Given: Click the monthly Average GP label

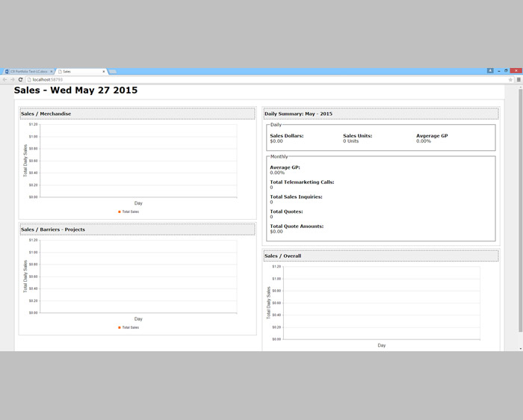Looking at the screenshot, I should [285, 167].
